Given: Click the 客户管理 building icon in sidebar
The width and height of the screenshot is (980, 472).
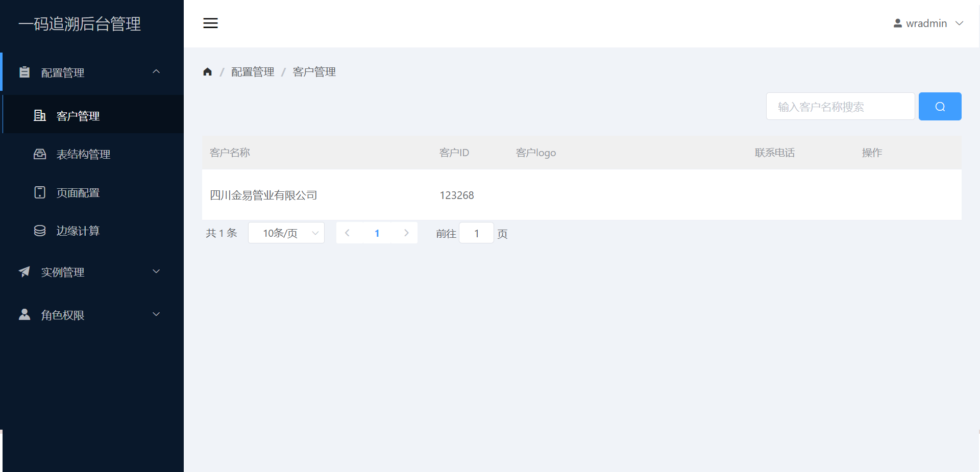Looking at the screenshot, I should [39, 115].
